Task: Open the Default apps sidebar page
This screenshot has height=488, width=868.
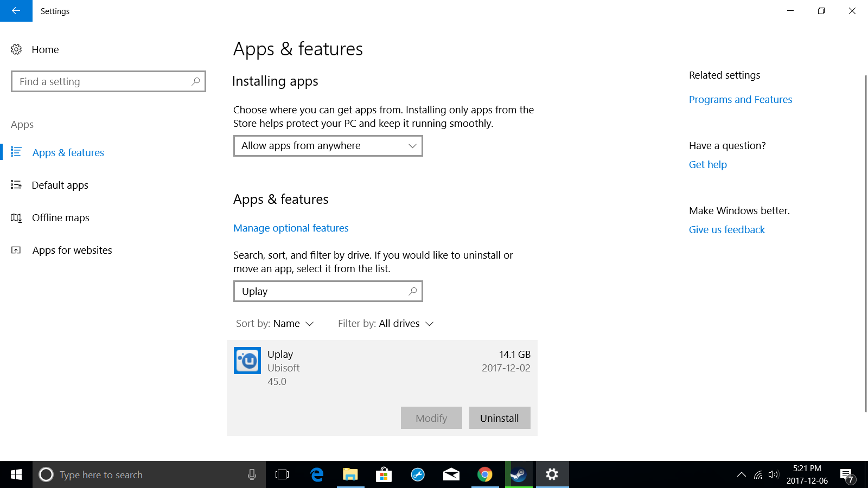Action: [60, 185]
